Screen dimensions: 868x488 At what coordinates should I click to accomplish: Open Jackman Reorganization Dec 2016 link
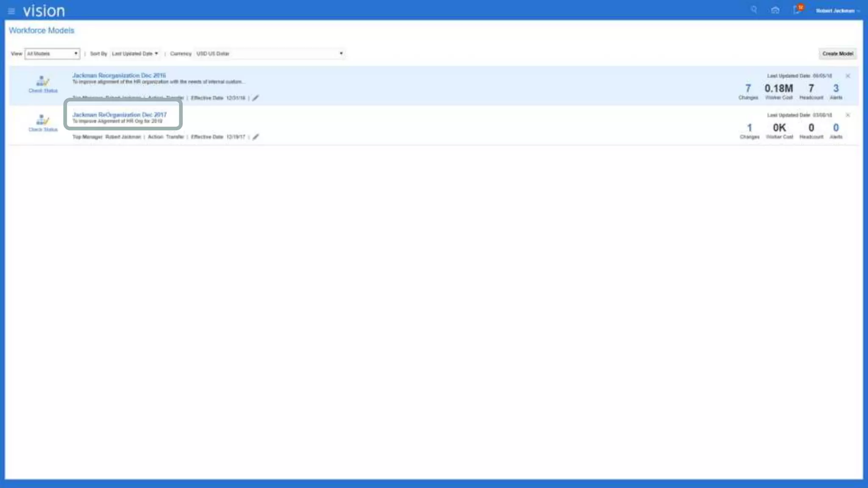(x=119, y=75)
